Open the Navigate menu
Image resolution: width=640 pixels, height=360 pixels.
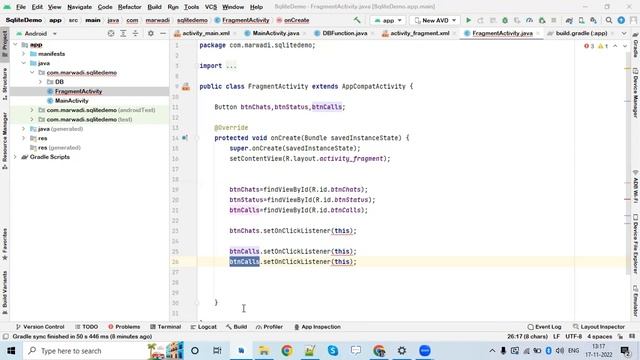tap(80, 7)
